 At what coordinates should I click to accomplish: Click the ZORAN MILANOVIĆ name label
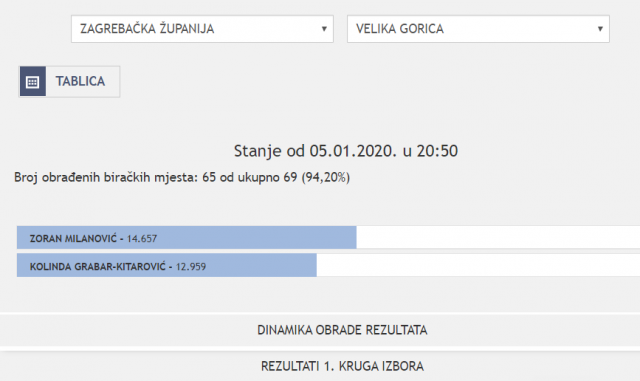(73, 238)
